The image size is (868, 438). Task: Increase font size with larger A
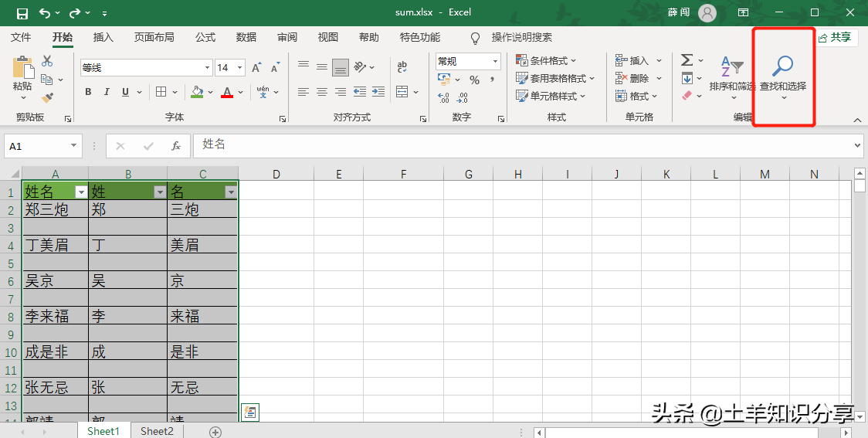click(x=256, y=68)
